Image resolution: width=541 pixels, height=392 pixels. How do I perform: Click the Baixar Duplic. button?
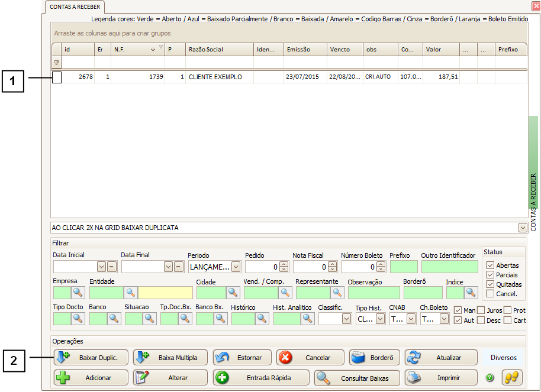point(92,358)
